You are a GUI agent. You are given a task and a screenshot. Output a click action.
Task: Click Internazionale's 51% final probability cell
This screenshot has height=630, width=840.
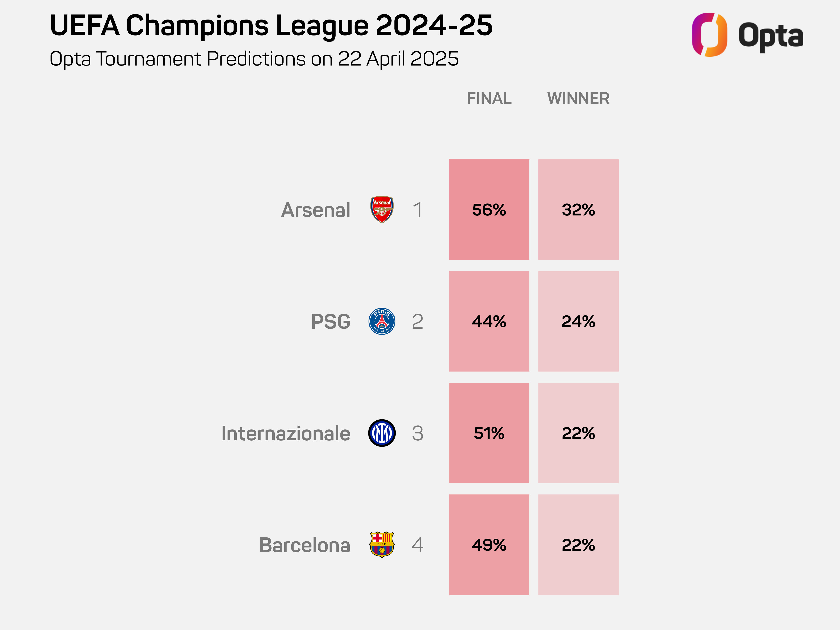[489, 433]
